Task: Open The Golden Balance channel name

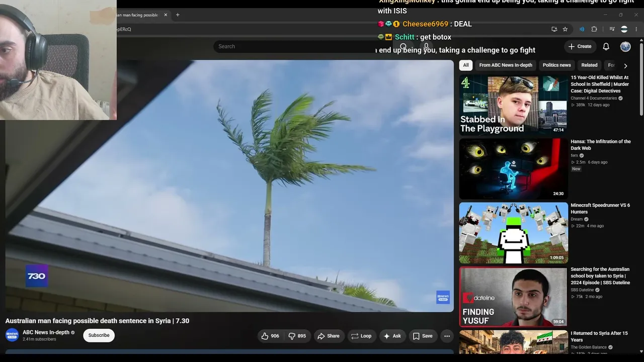Action: click(589, 347)
